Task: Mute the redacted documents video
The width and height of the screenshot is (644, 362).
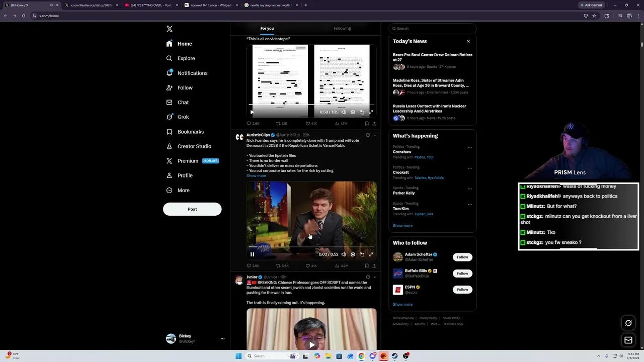Action: coord(344,112)
